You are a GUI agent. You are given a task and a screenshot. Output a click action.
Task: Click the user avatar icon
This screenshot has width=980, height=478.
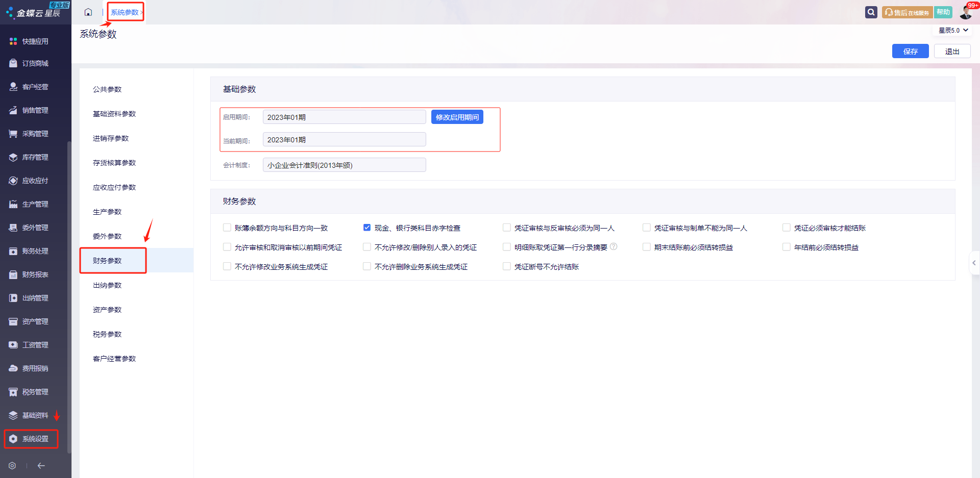[x=967, y=11]
